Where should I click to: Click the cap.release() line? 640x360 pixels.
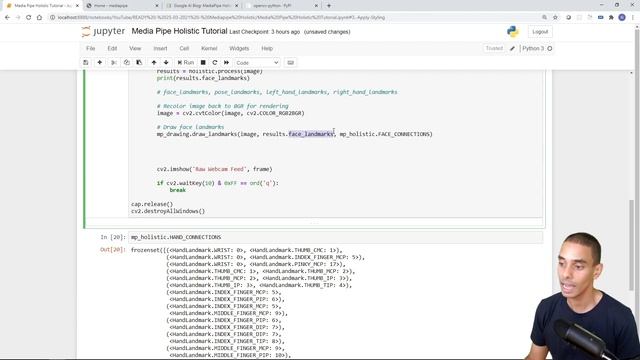point(152,204)
